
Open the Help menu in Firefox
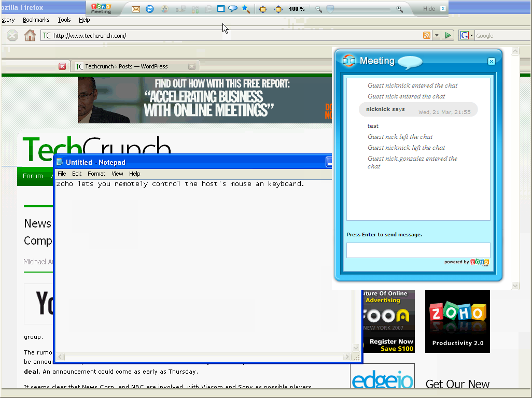(x=84, y=20)
